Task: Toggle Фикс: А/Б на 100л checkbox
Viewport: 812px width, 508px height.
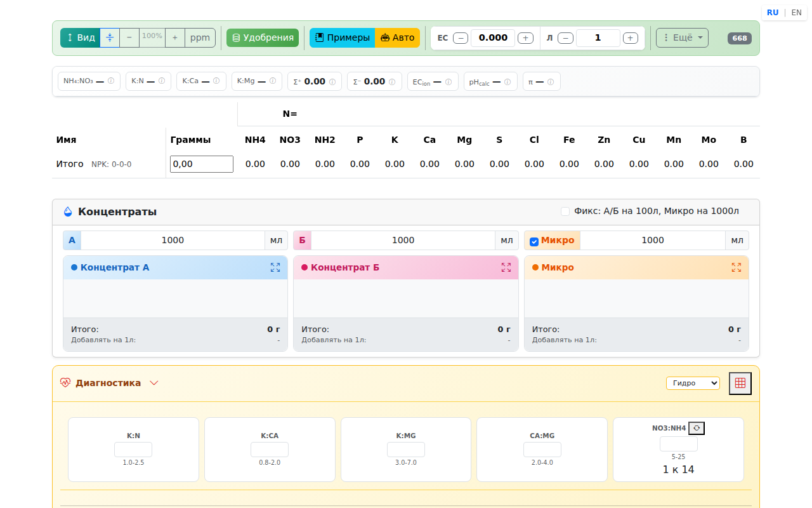Action: pos(565,211)
